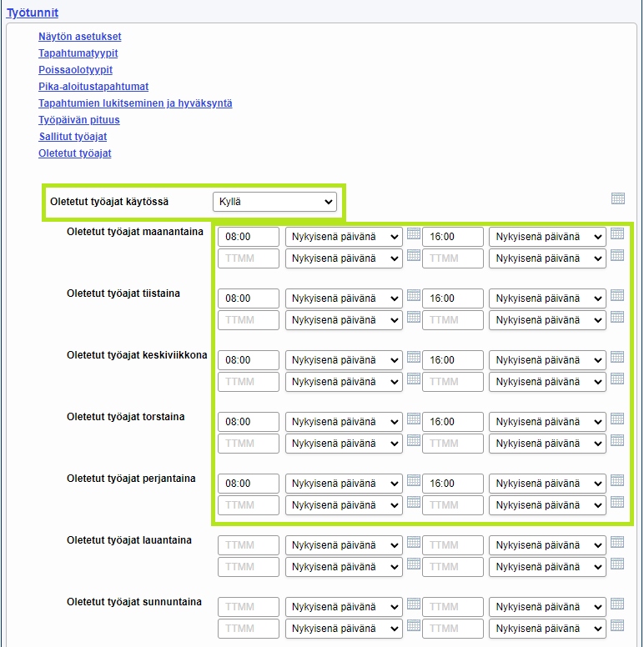Click calendar icon after Friday first start dropdown
Viewport: 644px width, 647px height.
(413, 480)
